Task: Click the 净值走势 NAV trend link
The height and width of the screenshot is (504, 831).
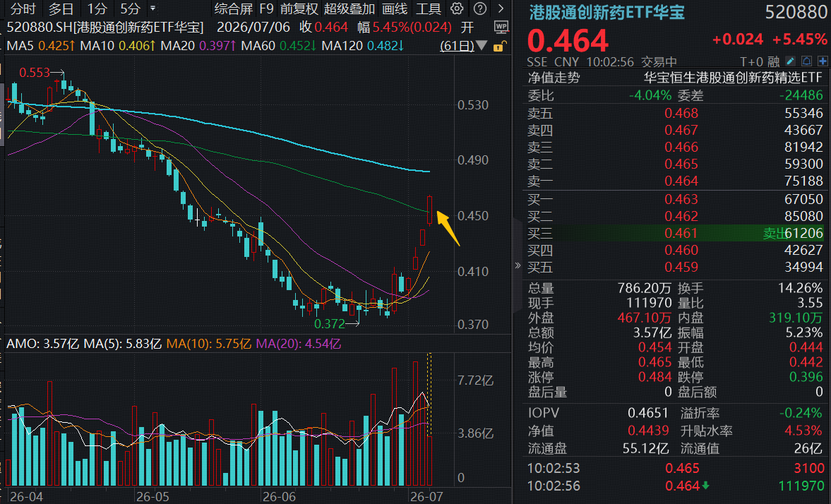Action: (554, 78)
